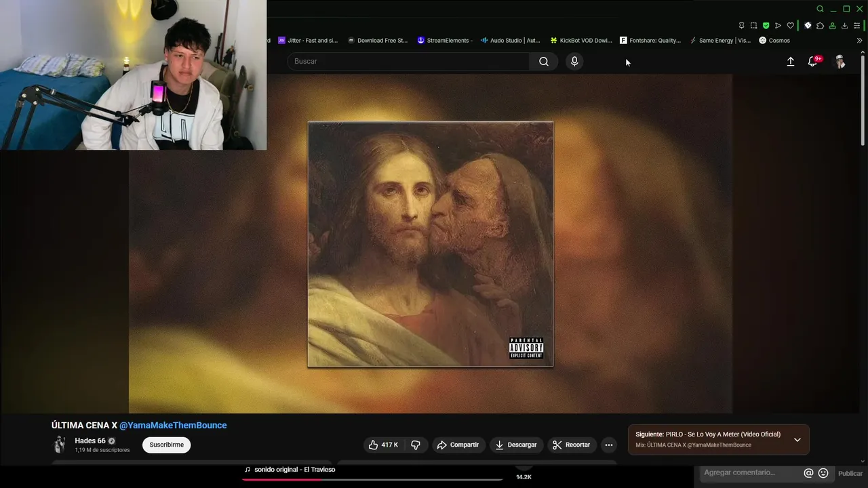Focus the Buscar search input field
The width and height of the screenshot is (868, 488).
[408, 62]
